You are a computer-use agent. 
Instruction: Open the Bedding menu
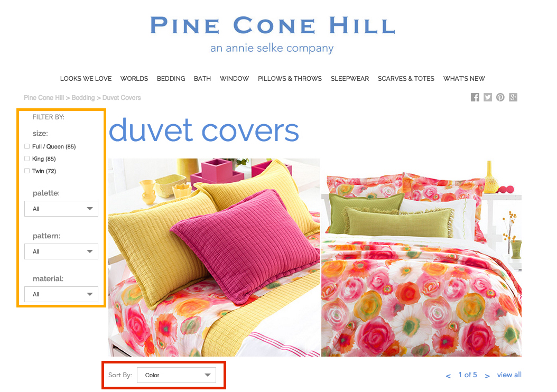coord(171,79)
